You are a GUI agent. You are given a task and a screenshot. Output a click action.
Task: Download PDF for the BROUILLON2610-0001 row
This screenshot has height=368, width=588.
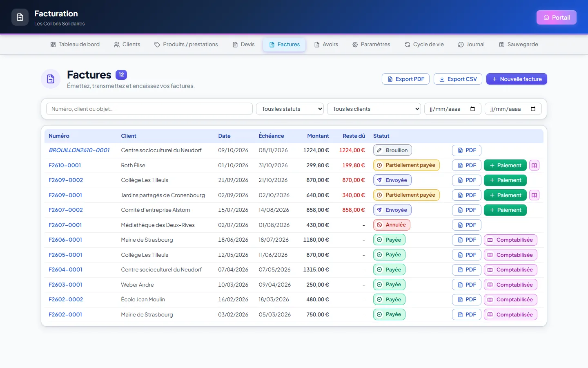tap(467, 150)
